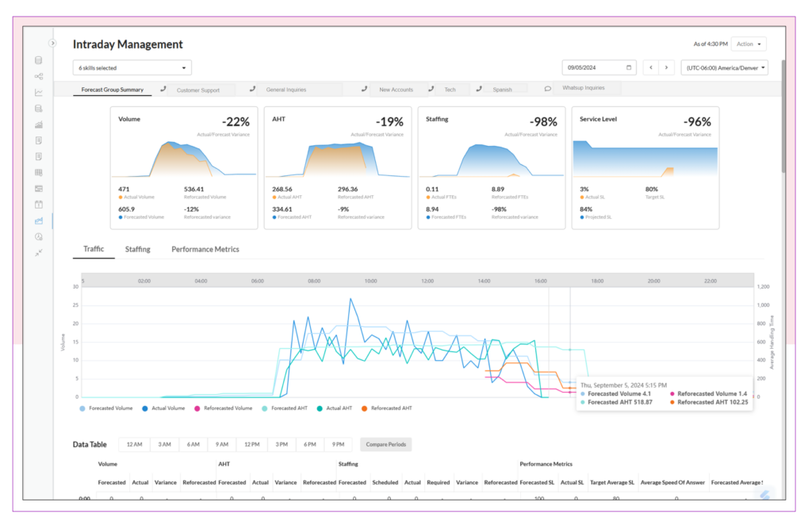The height and width of the screenshot is (529, 812).
Task: Expand the Action menu dropdown
Action: coord(748,44)
